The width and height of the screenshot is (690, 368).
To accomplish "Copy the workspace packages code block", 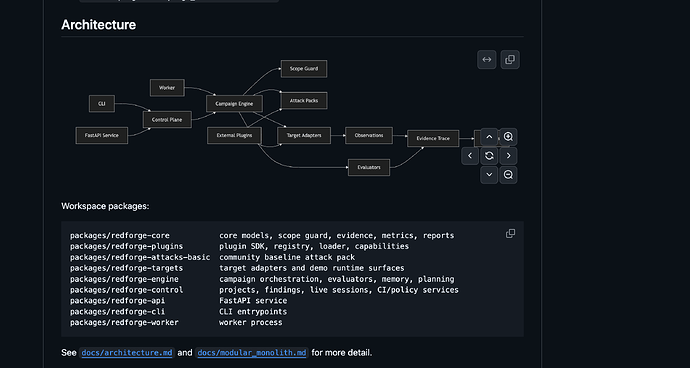I will click(510, 234).
